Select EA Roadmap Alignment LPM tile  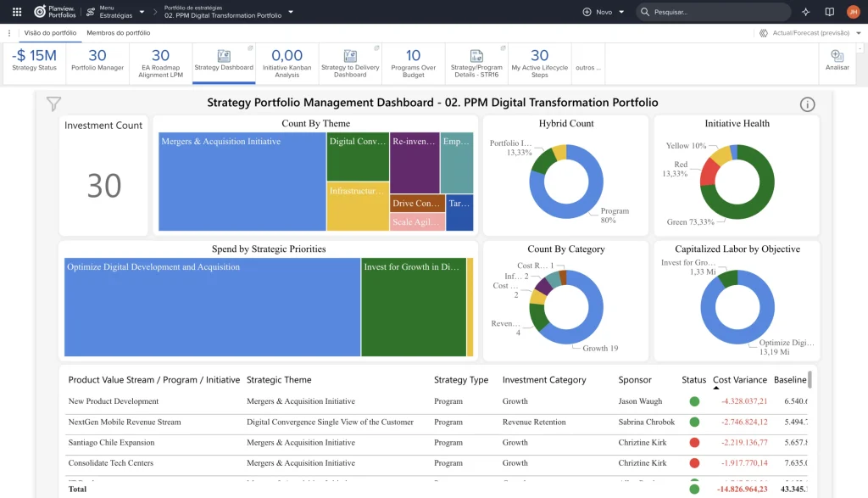click(x=160, y=63)
